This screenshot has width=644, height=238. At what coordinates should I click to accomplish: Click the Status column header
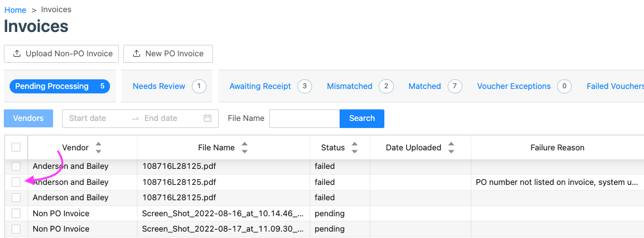[x=340, y=148]
